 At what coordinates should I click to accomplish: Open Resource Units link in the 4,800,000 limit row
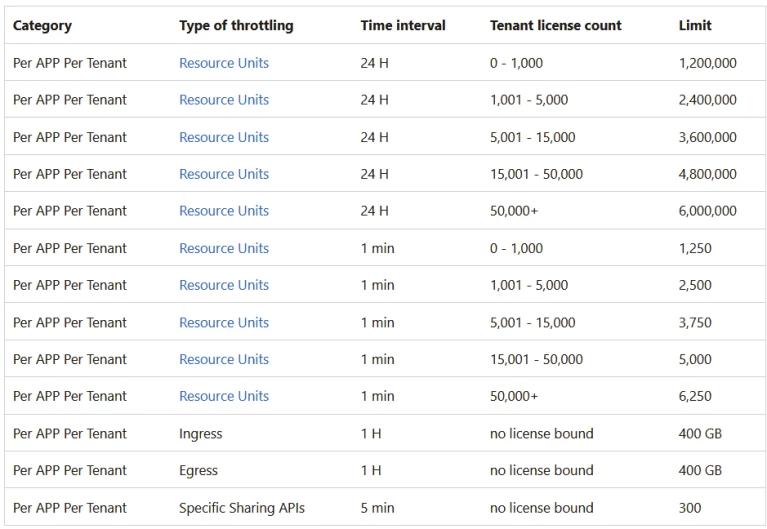click(224, 174)
